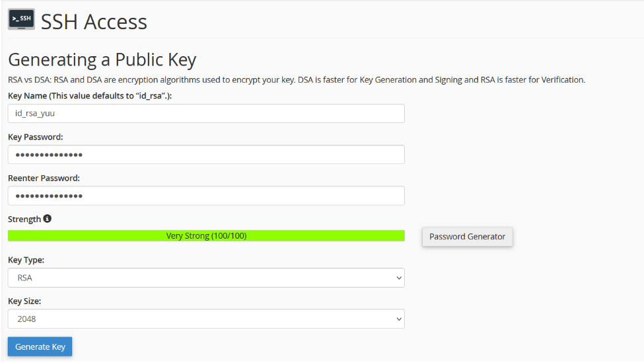The height and width of the screenshot is (363, 644).
Task: Click the Strength label text
Action: [24, 219]
